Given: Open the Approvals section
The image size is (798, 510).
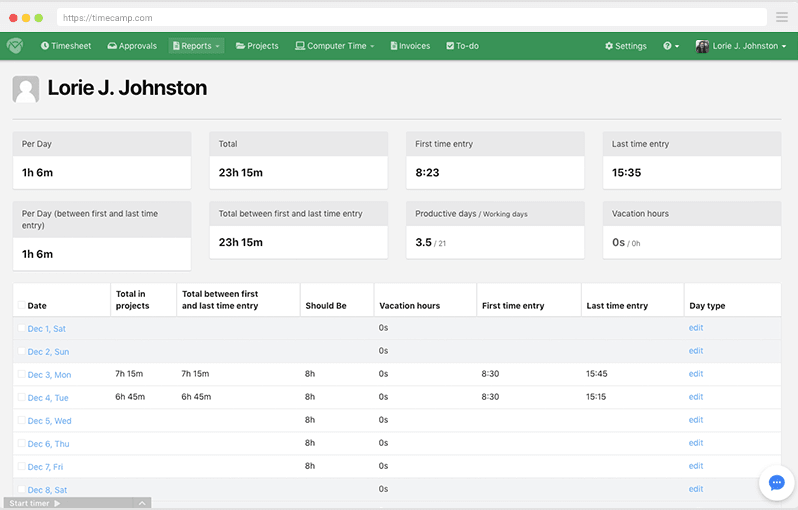Looking at the screenshot, I should [x=132, y=46].
